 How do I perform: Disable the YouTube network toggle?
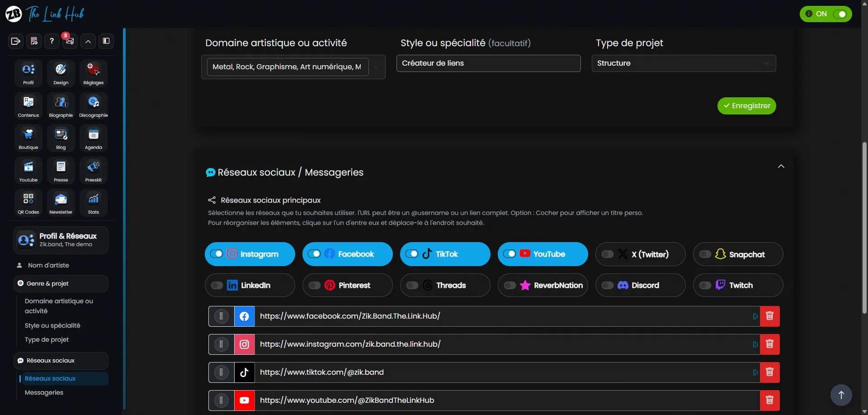coord(509,254)
